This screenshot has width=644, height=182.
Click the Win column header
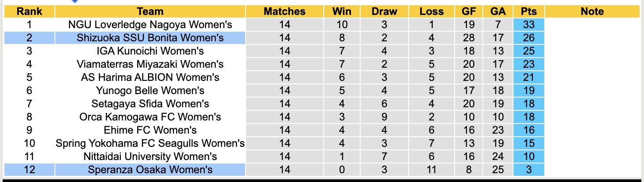(342, 12)
